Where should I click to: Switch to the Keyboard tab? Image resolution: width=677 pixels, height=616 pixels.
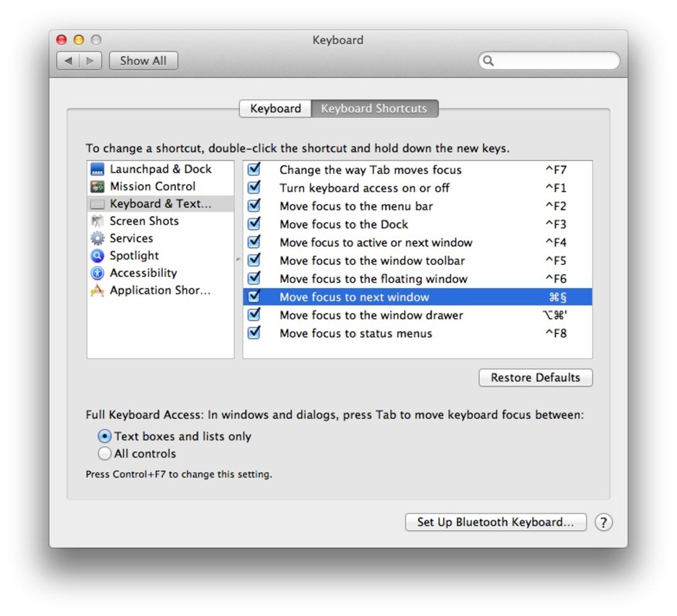tap(275, 108)
